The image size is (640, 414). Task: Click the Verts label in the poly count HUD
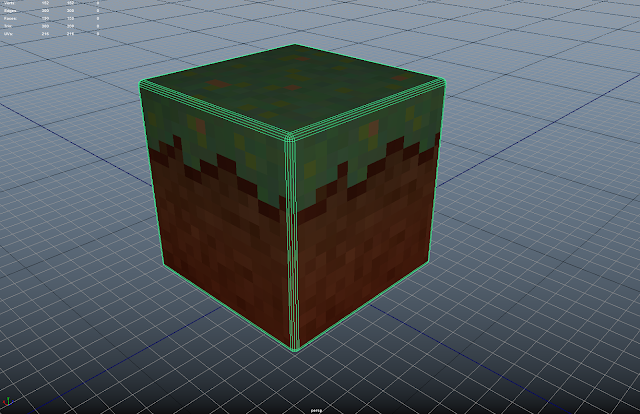pos(9,2)
